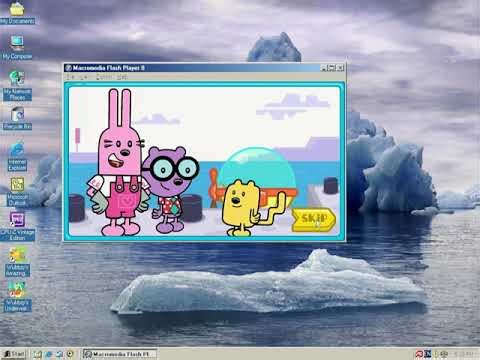This screenshot has width=480, height=360.
Task: Click the red system tray icon
Action: click(x=419, y=354)
